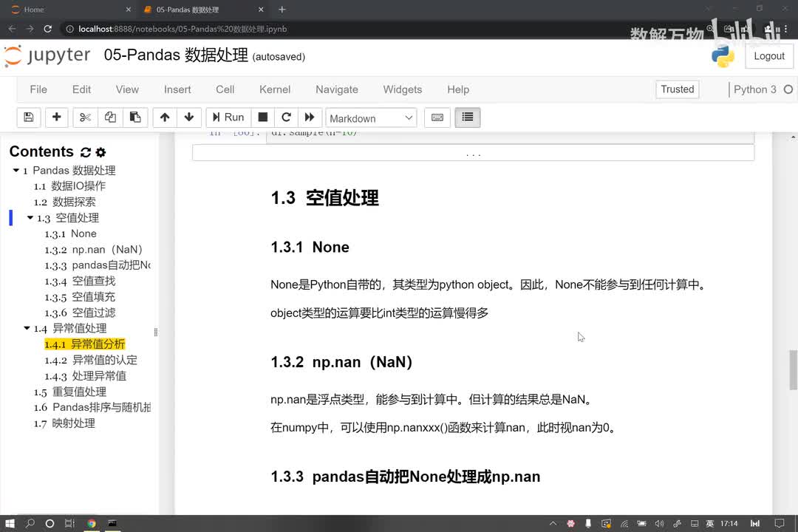Open Windows taskbar search

[x=30, y=523]
